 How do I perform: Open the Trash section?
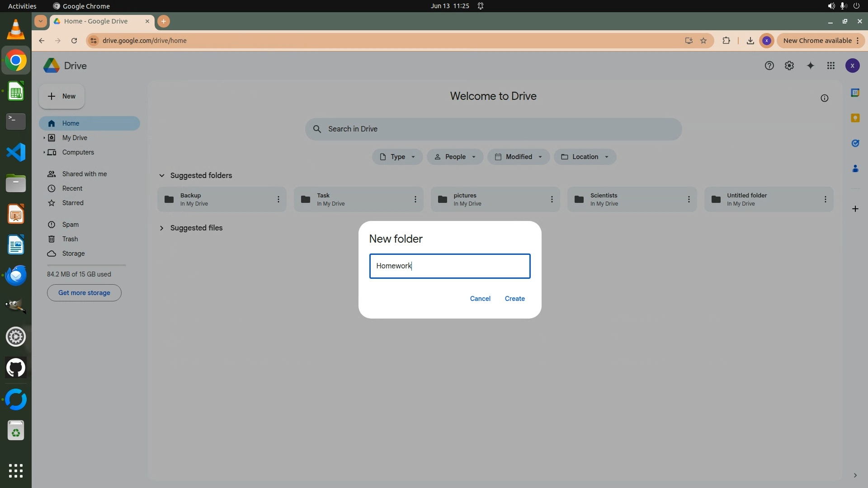point(70,239)
